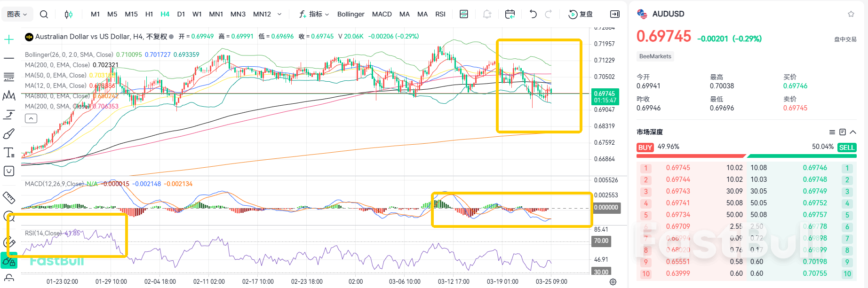Viewport: 868px width, 288px height.
Task: Click the current price label 0.69745
Action: [x=605, y=96]
